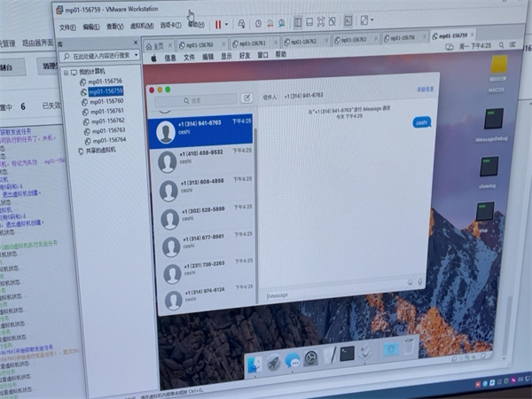
Task: Click the compose new message icon
Action: pos(246,98)
